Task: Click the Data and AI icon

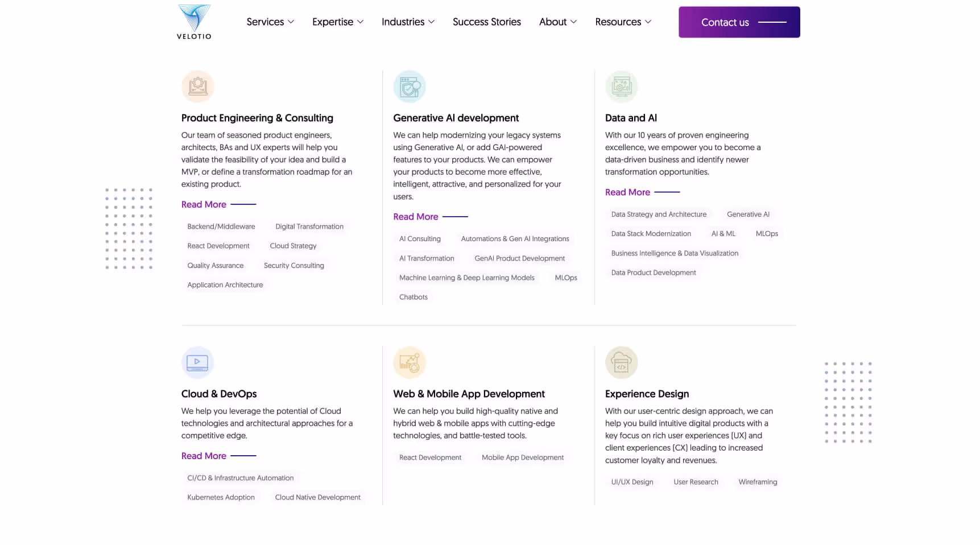Action: pyautogui.click(x=621, y=86)
